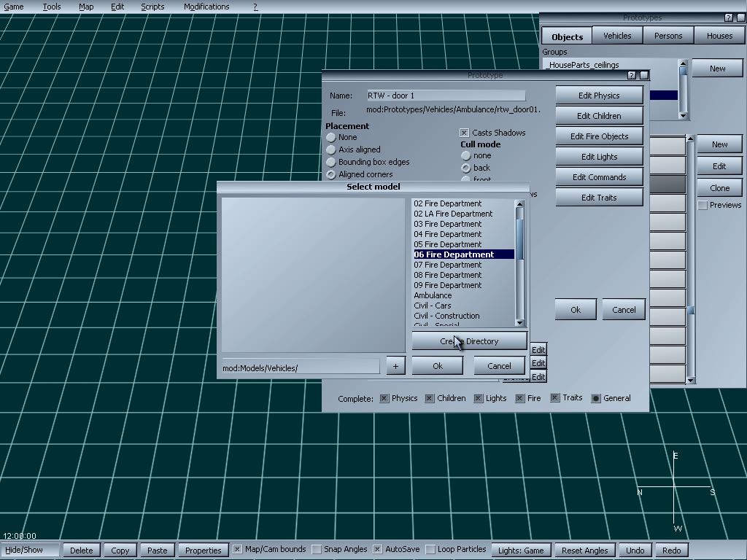
Task: Toggle the Fire complete checkbox
Action: click(519, 398)
